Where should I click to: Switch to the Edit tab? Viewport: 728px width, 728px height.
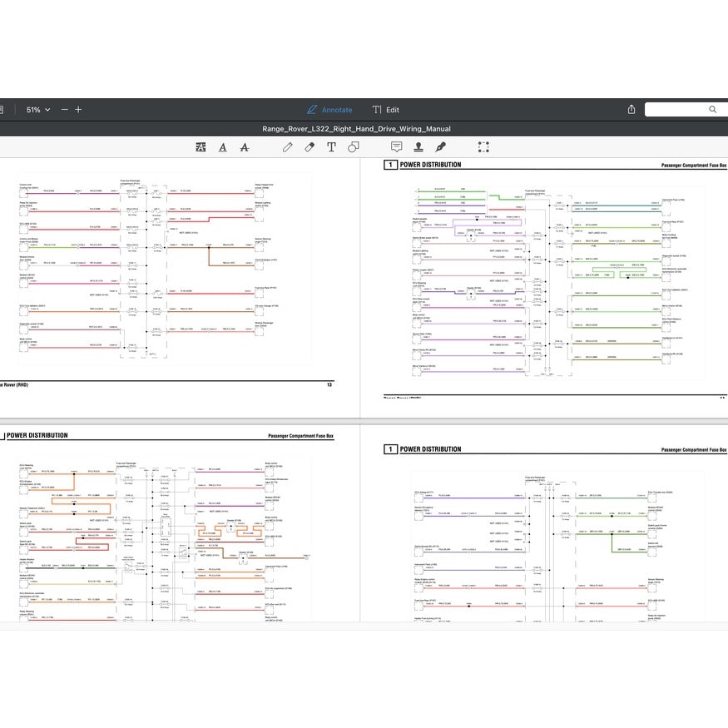pyautogui.click(x=386, y=110)
